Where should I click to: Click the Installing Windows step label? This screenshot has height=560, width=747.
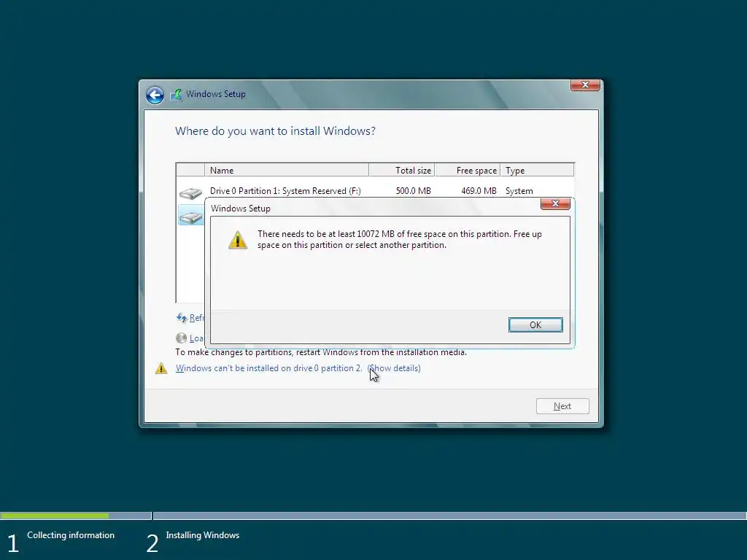pyautogui.click(x=203, y=535)
